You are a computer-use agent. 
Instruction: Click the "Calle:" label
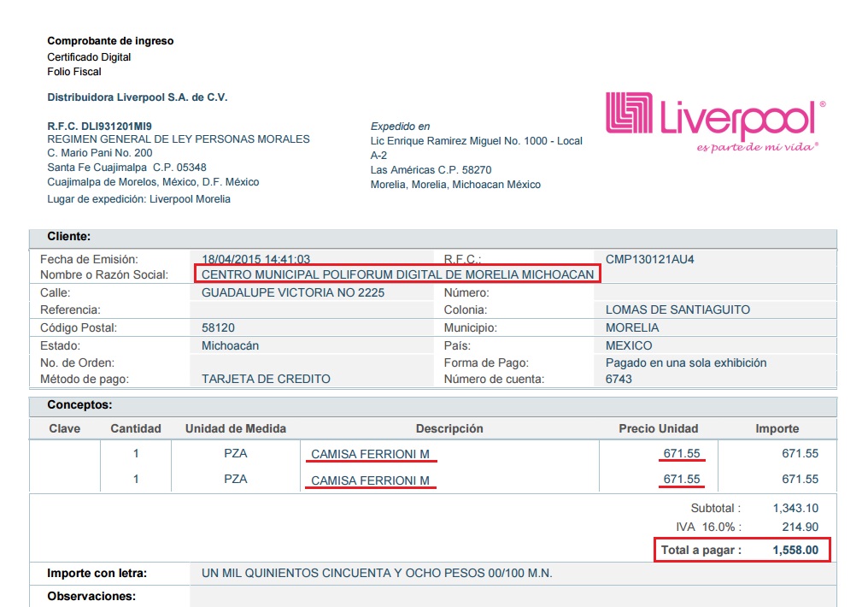(56, 293)
